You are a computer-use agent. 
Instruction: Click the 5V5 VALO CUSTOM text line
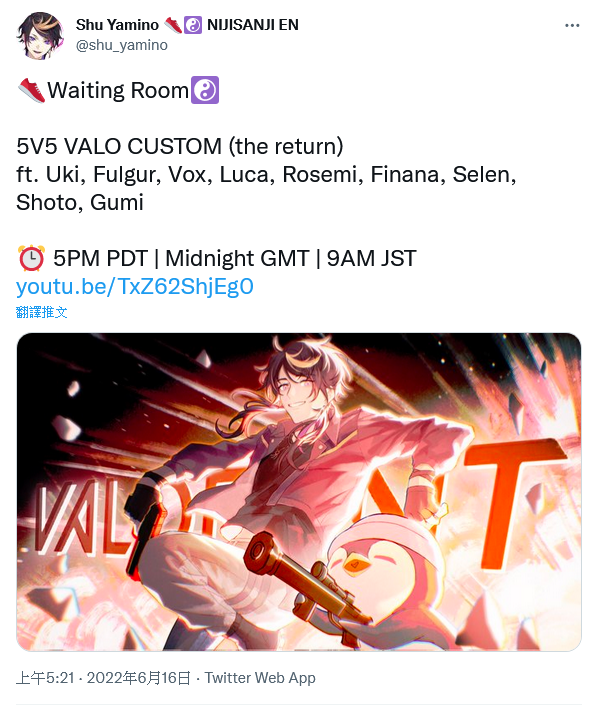180,146
